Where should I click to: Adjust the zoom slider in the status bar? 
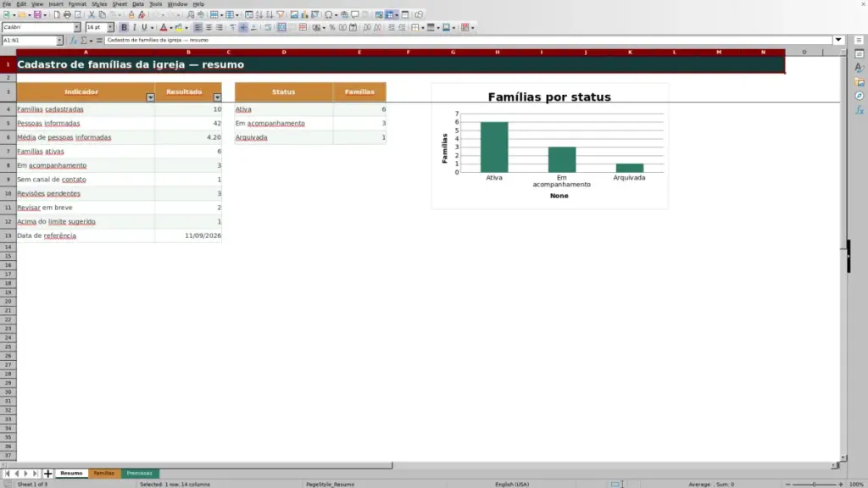(x=815, y=484)
